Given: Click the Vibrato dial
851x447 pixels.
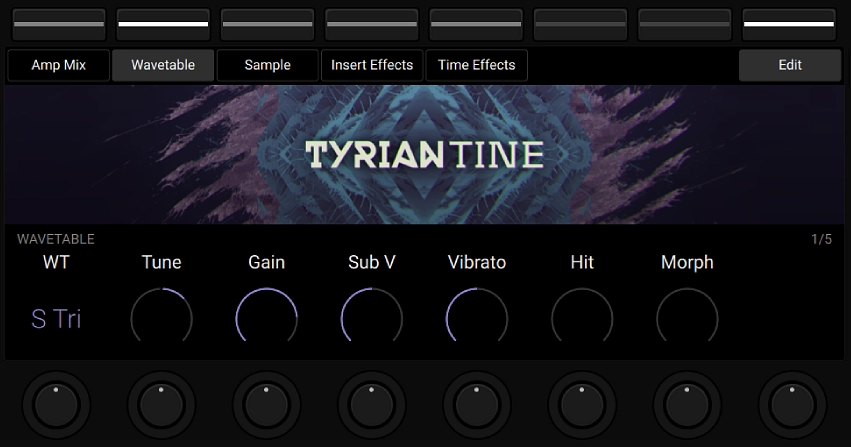Looking at the screenshot, I should (477, 316).
